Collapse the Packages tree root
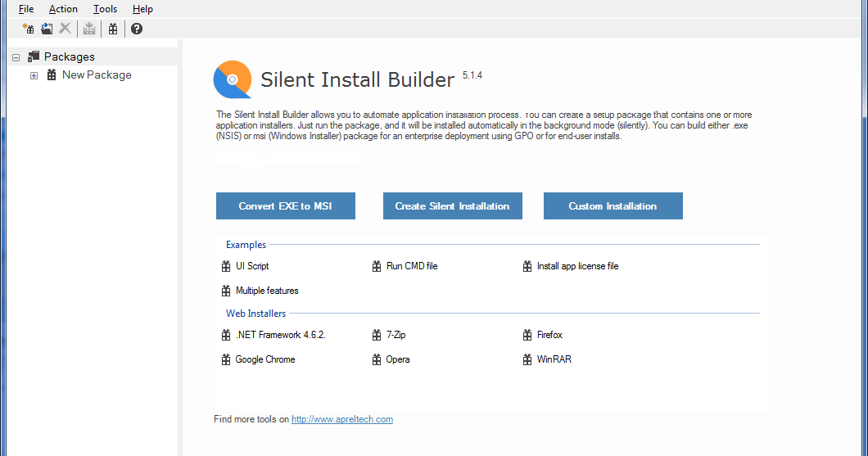Viewport: 868px width, 456px height. pyautogui.click(x=16, y=57)
